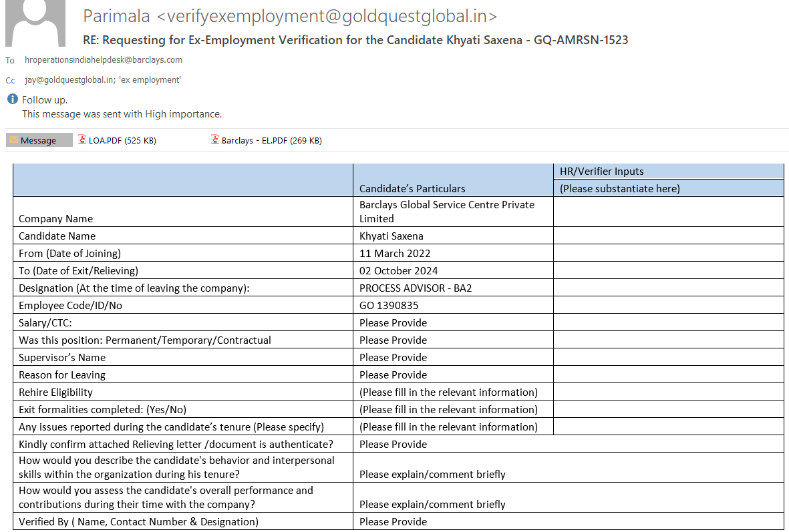The height and width of the screenshot is (532, 789).
Task: Click the 'Follow up.' notice text
Action: coord(45,100)
